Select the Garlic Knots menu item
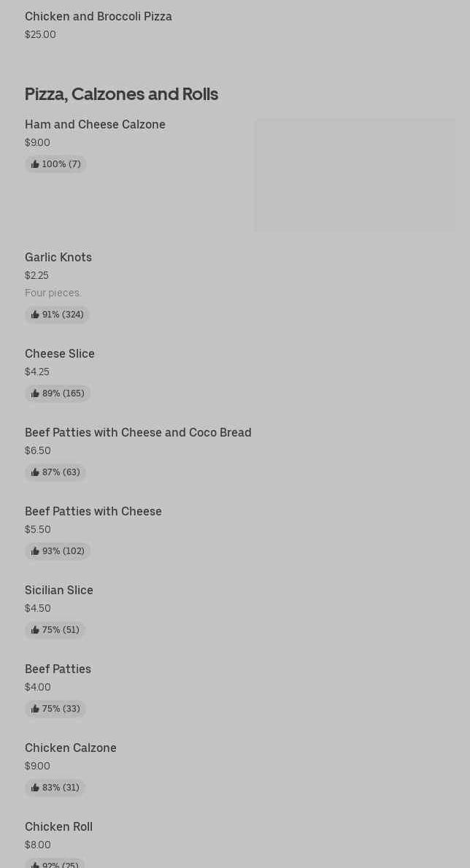Screen dimensions: 470x868 pyautogui.click(x=58, y=258)
